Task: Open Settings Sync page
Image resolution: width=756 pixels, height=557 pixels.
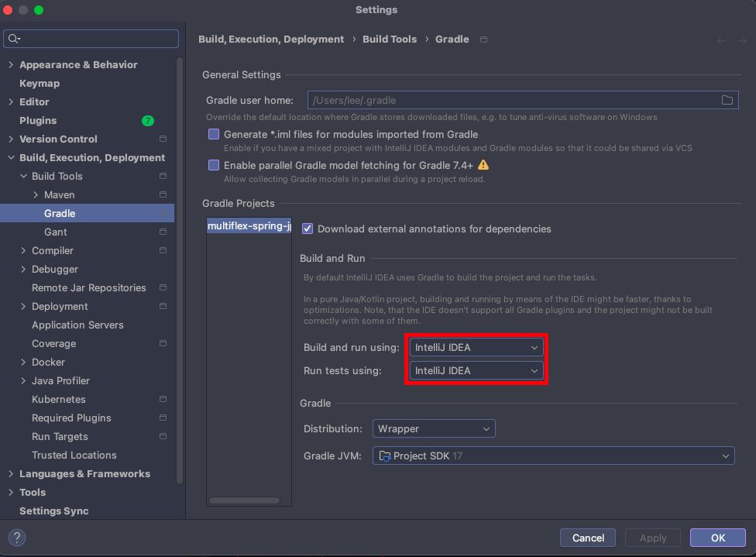Action: point(54,511)
